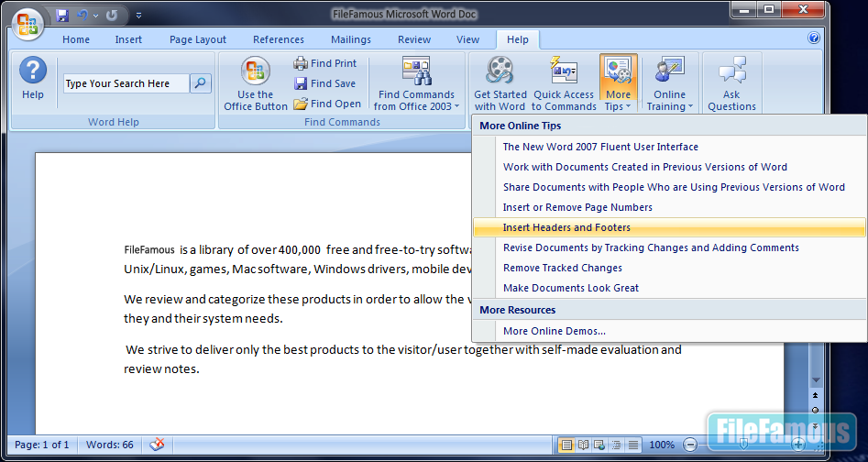Select the Help ribbon tab
Image resolution: width=868 pixels, height=462 pixels.
coord(518,39)
